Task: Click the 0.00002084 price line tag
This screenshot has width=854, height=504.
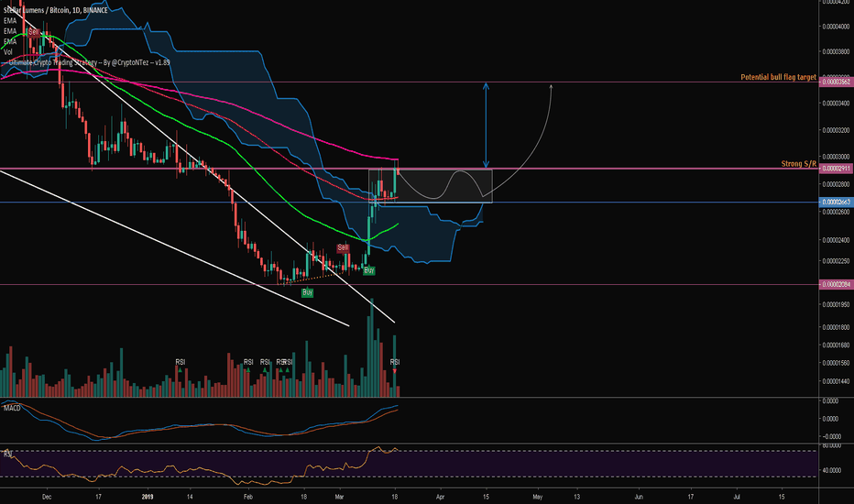Action: coord(836,284)
